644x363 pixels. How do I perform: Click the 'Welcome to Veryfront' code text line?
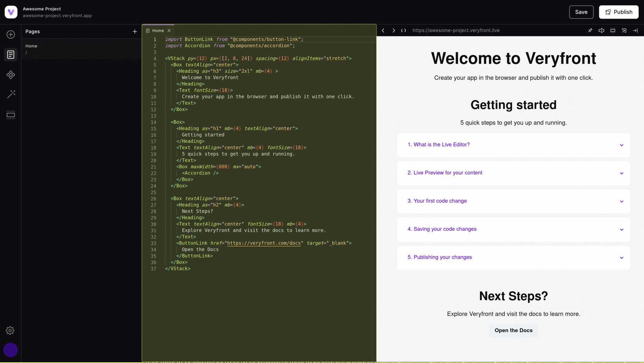coord(210,78)
